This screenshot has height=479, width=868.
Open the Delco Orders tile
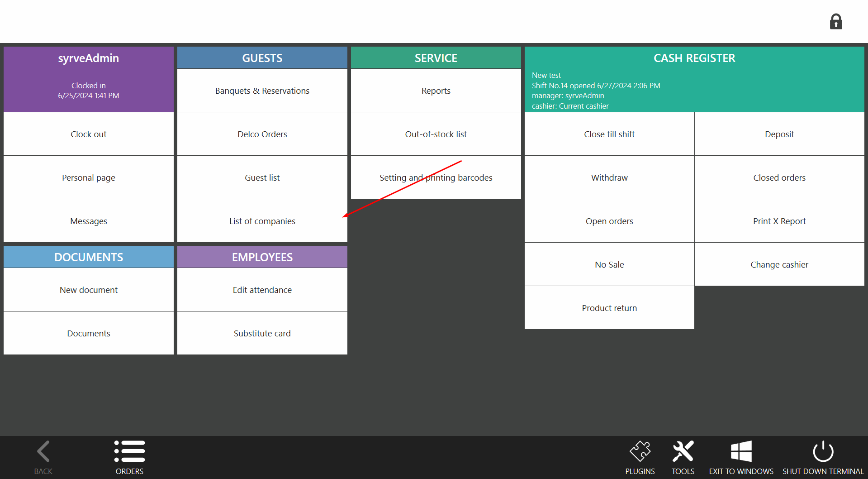(x=262, y=134)
